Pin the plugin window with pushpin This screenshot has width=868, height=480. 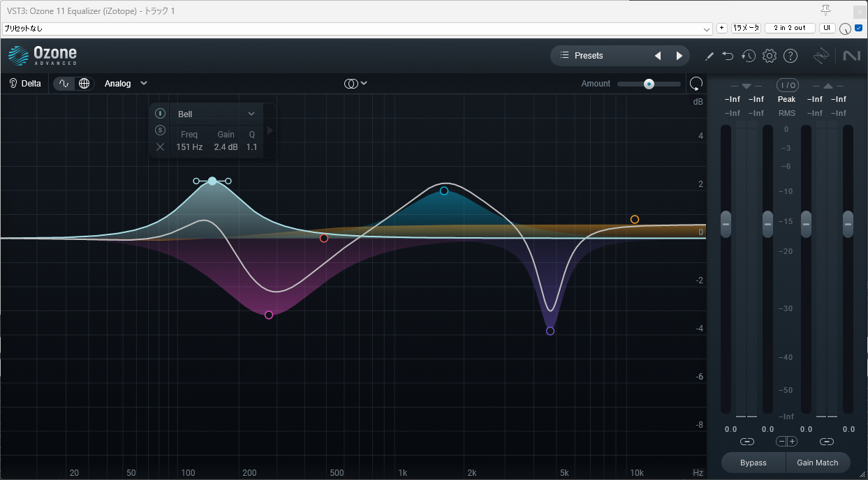(x=825, y=10)
